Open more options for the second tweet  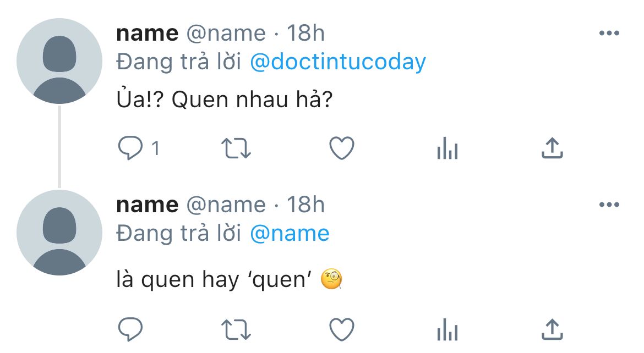click(609, 205)
